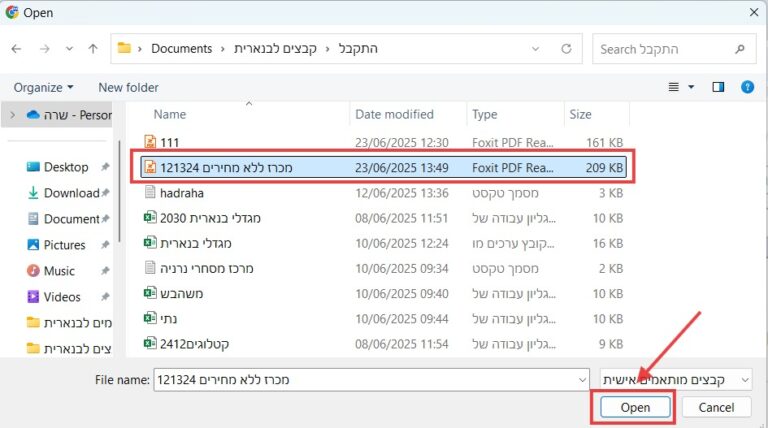Open the Organize dropdown menu
The height and width of the screenshot is (428, 768).
(43, 87)
